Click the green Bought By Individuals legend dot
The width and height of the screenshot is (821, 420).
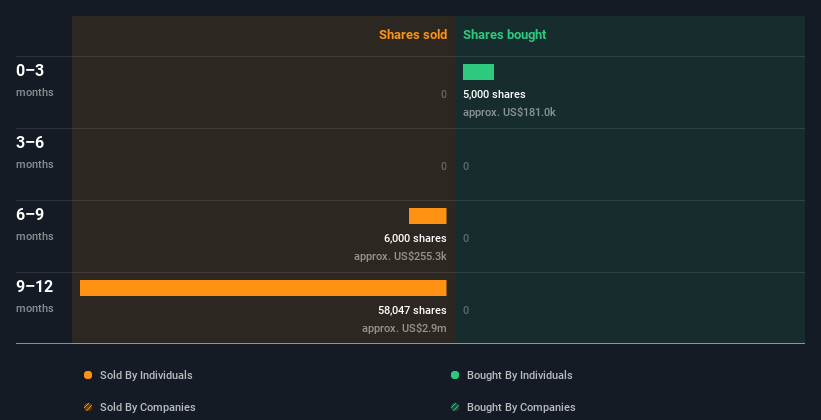pyautogui.click(x=455, y=375)
